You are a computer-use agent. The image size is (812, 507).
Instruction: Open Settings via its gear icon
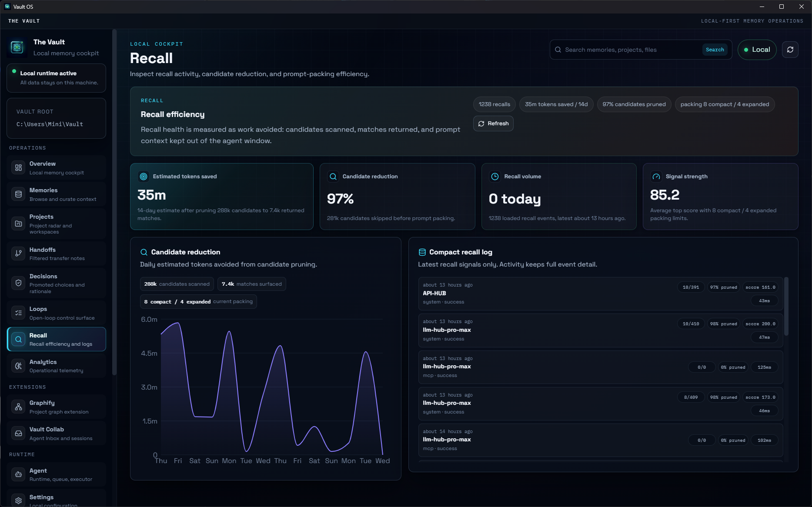(x=18, y=501)
